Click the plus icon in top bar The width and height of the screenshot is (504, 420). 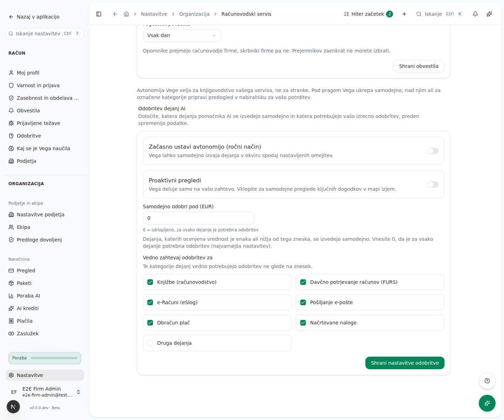(x=404, y=14)
